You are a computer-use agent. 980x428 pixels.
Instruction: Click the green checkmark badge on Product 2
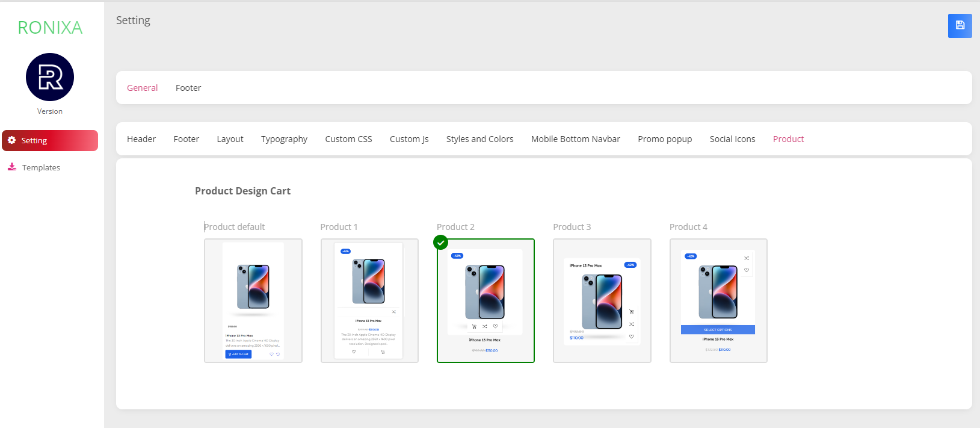(x=441, y=243)
